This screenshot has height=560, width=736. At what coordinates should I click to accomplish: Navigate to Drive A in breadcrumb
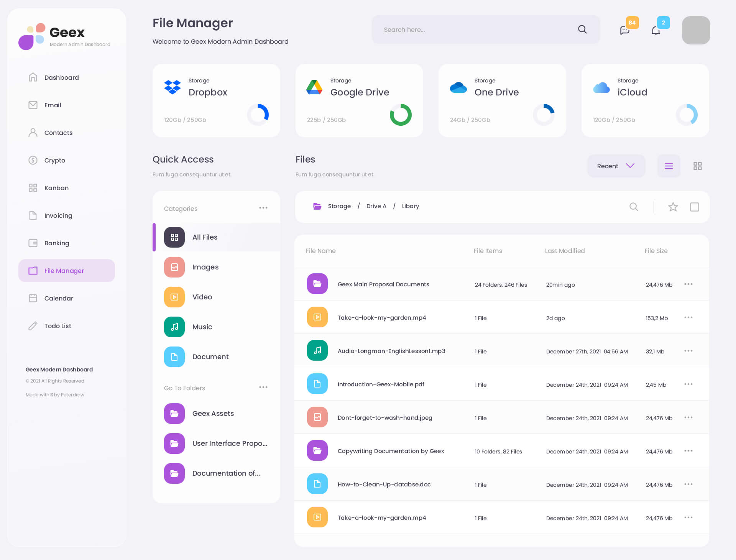pyautogui.click(x=376, y=206)
